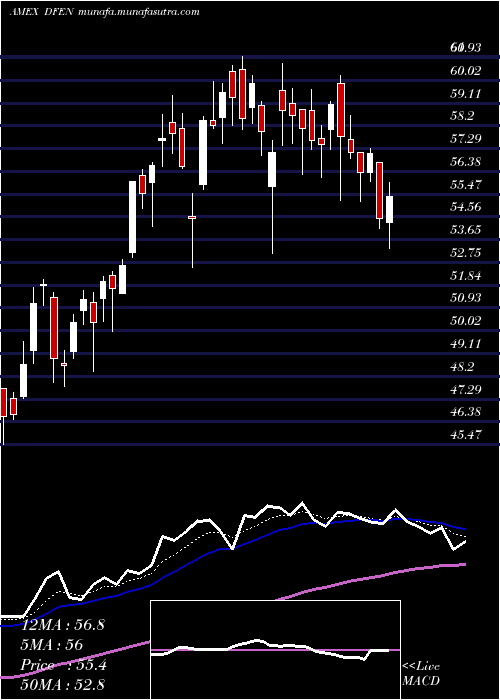Select the 45.47 price axis label
This screenshot has width=500, height=700.
coord(466,434)
